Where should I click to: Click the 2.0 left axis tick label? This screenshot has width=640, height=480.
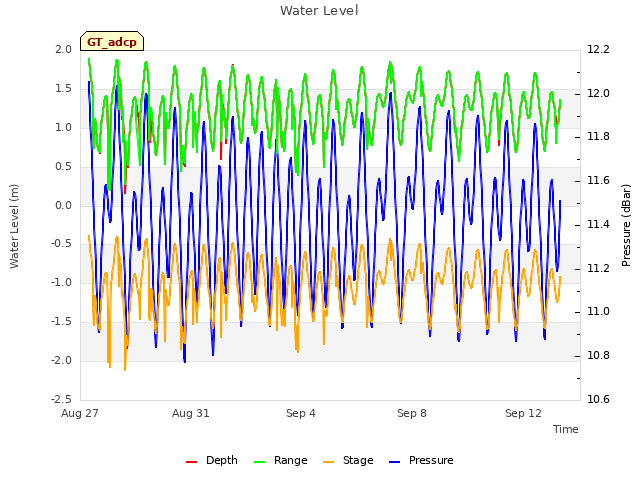tap(63, 49)
